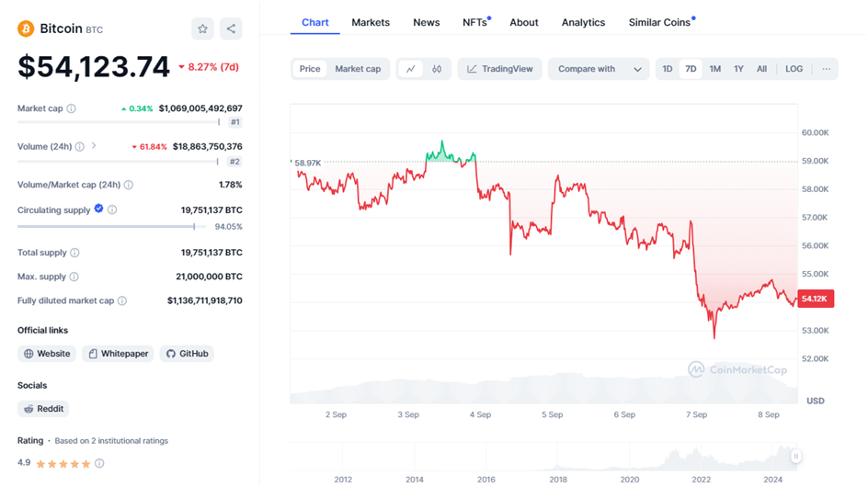The image size is (868, 487).
Task: Open Circulating supply info icon
Action: pyautogui.click(x=112, y=210)
